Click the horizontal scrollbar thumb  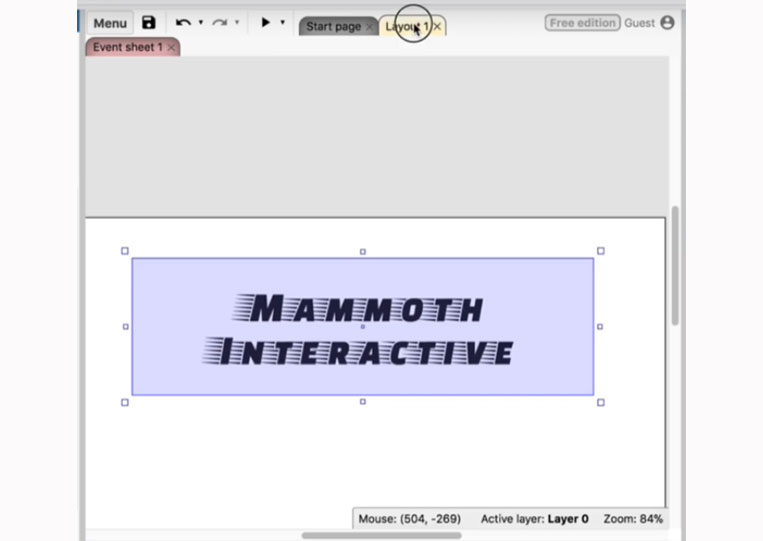coord(382,536)
